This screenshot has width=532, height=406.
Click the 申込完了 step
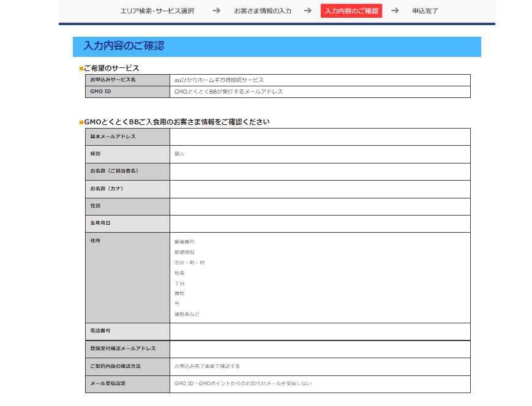tap(425, 11)
